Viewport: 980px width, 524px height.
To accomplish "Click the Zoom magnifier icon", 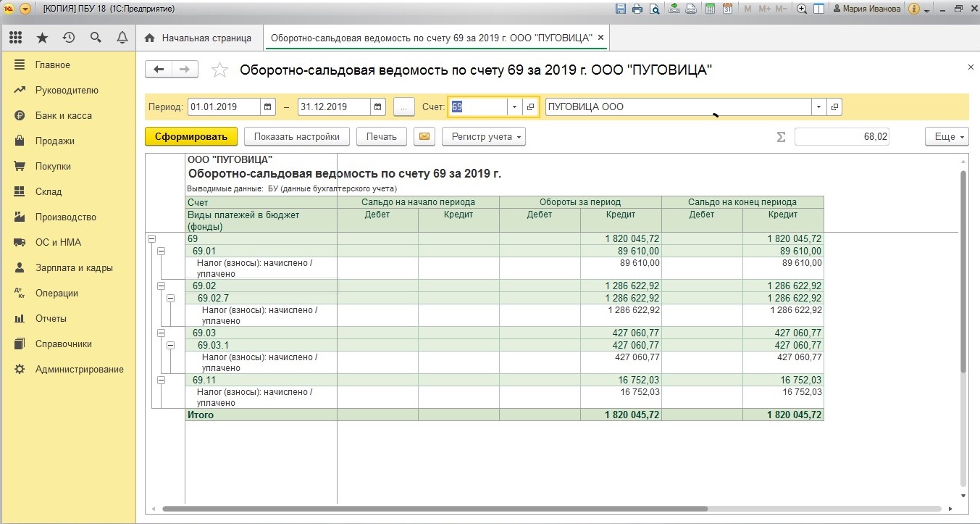I will (802, 9).
